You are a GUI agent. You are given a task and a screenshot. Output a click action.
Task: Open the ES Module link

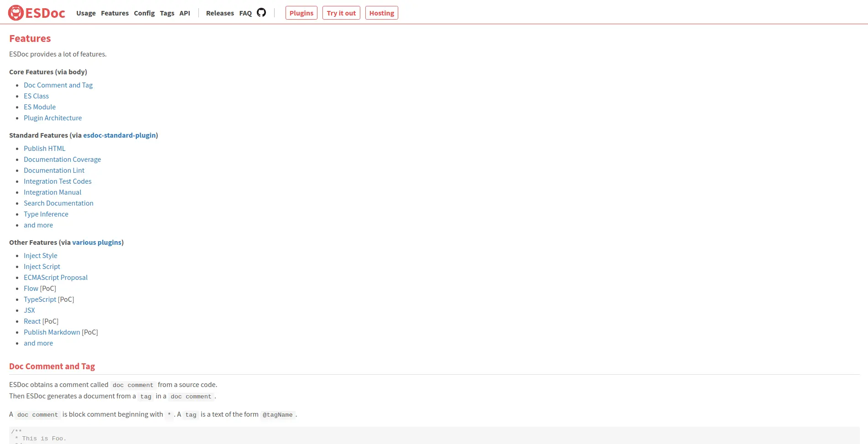click(x=40, y=107)
